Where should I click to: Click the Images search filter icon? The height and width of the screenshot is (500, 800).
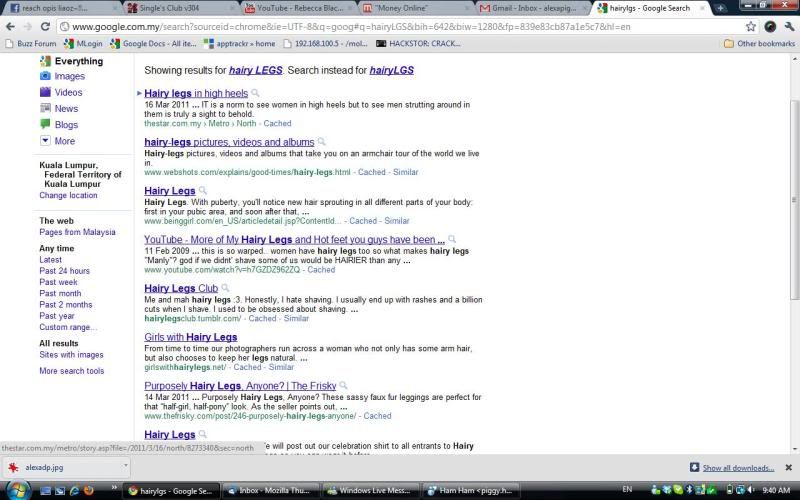[45, 76]
